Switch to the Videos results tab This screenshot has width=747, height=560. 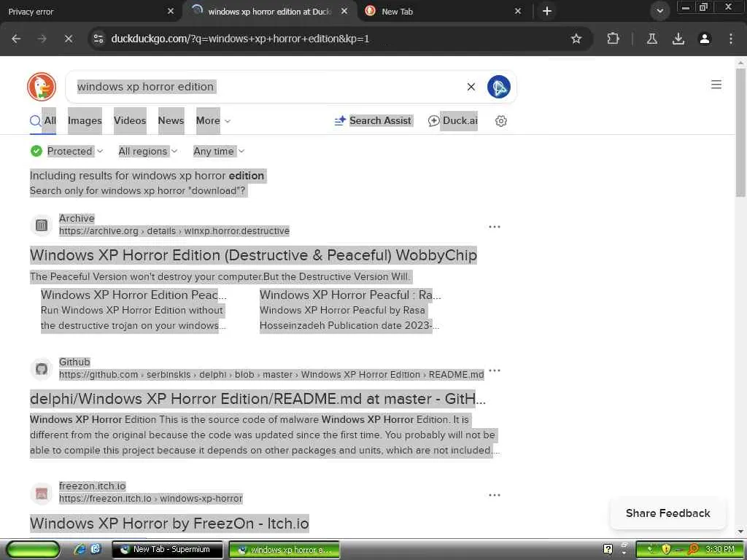130,120
